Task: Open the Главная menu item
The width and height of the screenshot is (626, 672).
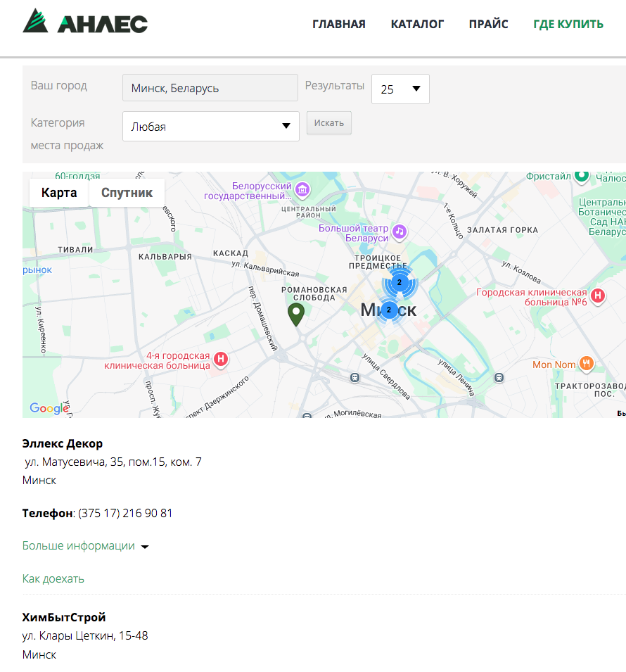Action: 338,24
